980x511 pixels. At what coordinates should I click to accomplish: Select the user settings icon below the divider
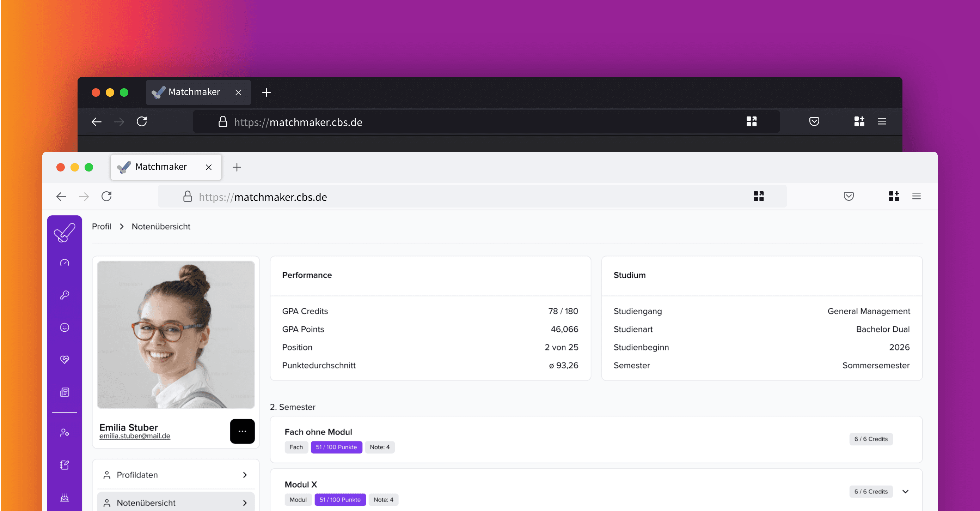coord(65,433)
